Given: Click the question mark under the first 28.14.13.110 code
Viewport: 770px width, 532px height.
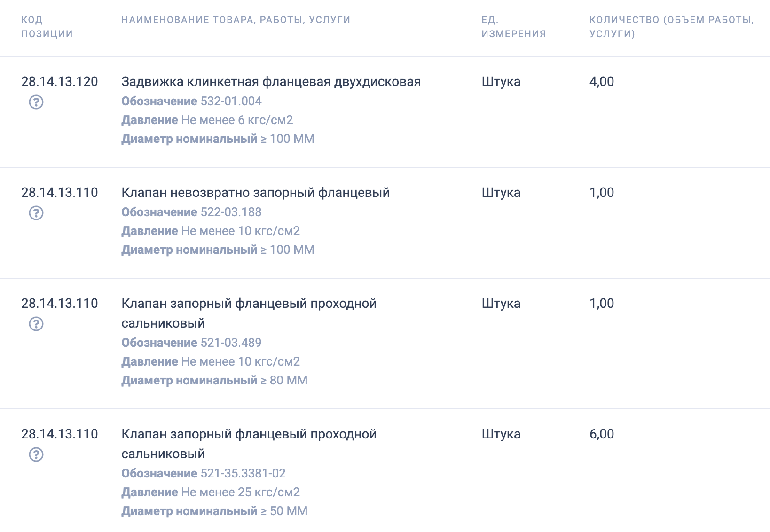Looking at the screenshot, I should (37, 211).
